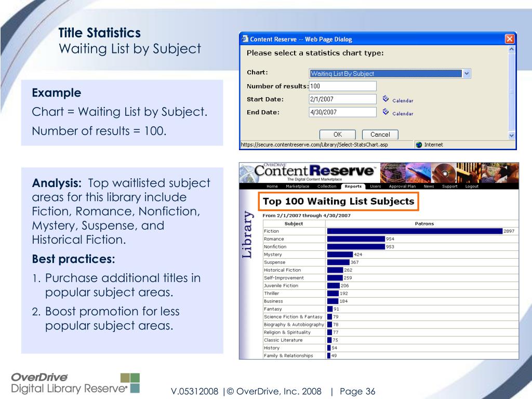Open the News tab
The width and height of the screenshot is (532, 399).
click(x=429, y=187)
